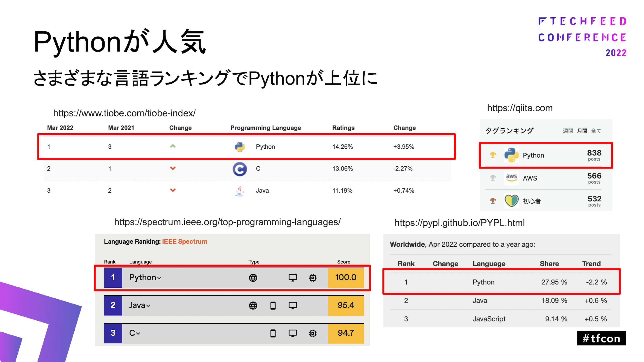Screen dimensions: 644x362
Task: Click web globe icon in IEEE Java row
Action: [x=253, y=306]
